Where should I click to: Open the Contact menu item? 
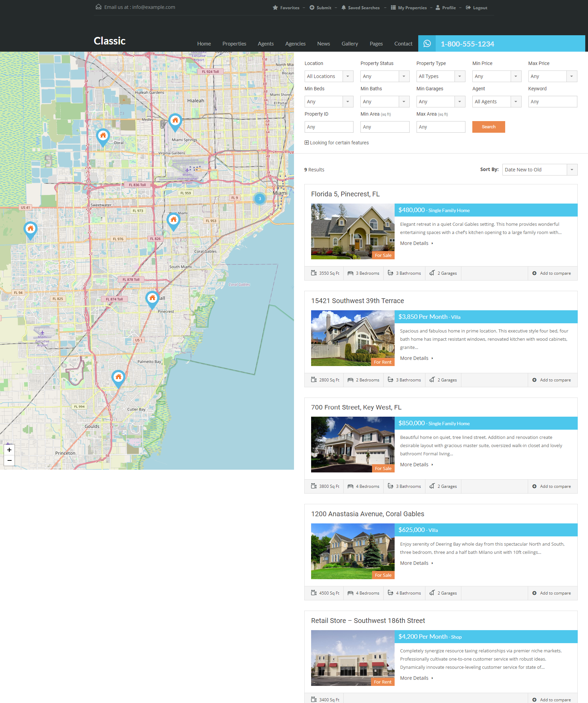tap(403, 44)
